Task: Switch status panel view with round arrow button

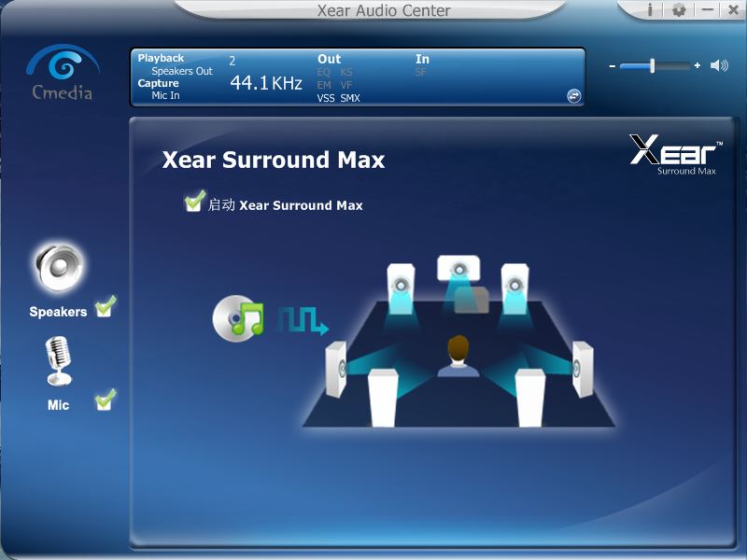Action: [x=573, y=96]
